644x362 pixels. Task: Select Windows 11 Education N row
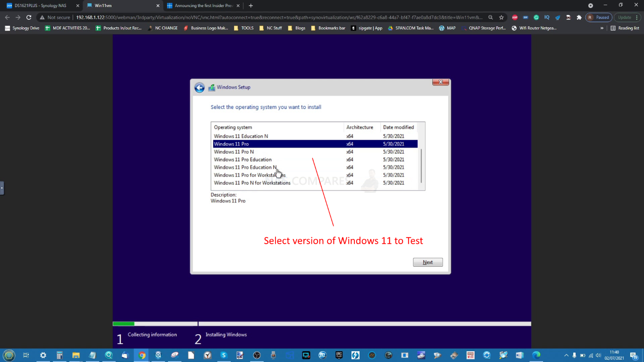[x=314, y=136]
